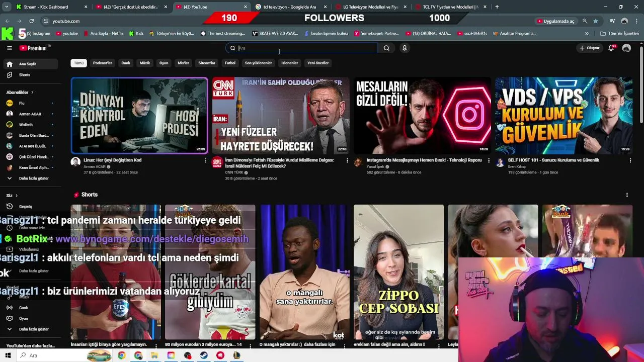Switch to tcl televizyon Google tab
Screen dimensions: 644x362
291,7
